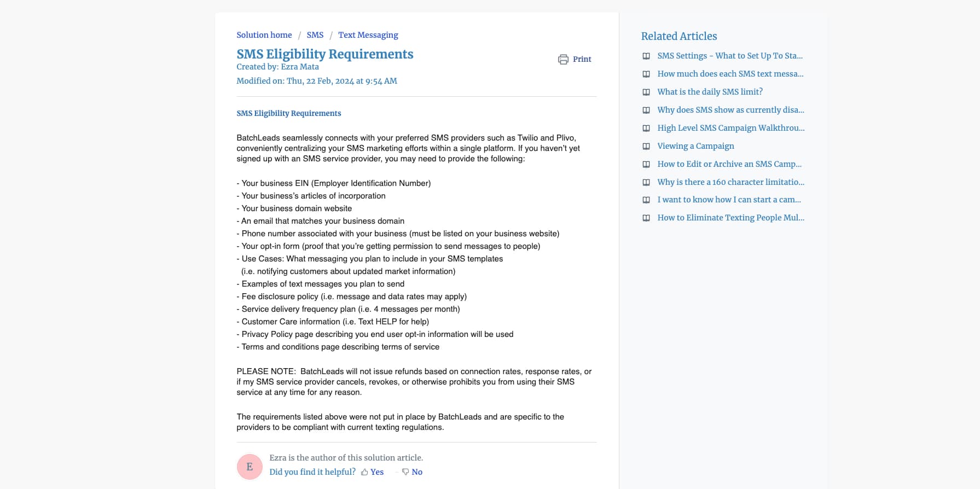This screenshot has height=489, width=980.
Task: Open the "Solution home" breadcrumb link
Action: [264, 34]
